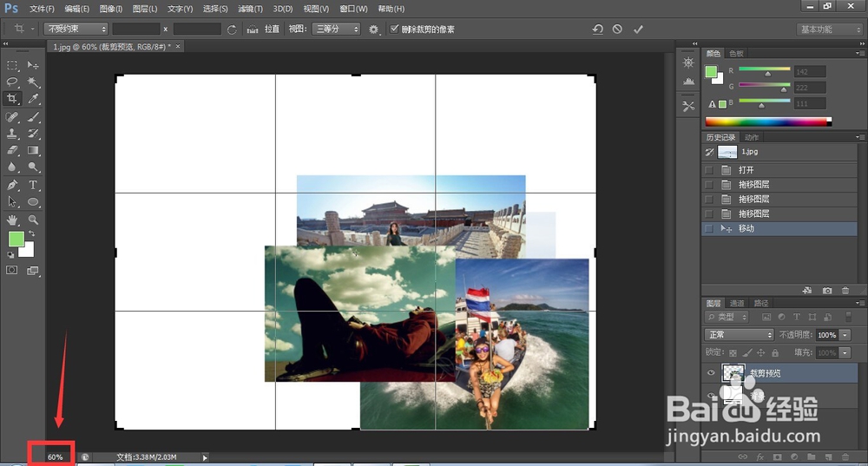The height and width of the screenshot is (466, 868).
Task: Open the status bar info arrow menu
Action: 205,457
